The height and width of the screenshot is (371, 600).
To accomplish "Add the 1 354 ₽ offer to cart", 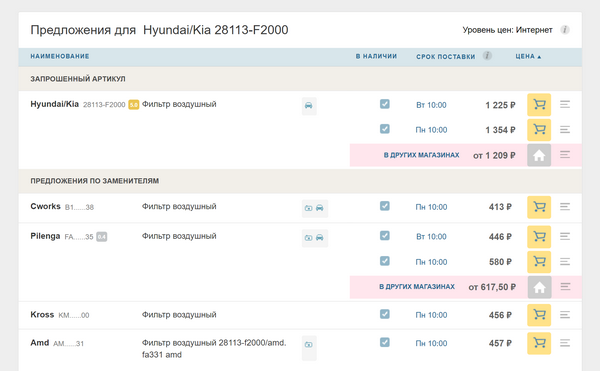I will point(539,130).
